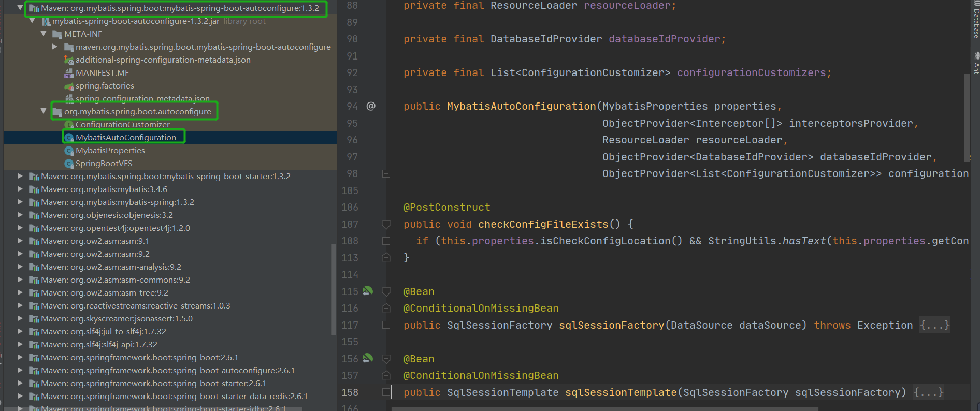This screenshot has height=411, width=980.
Task: Click line number 158 in the gutter
Action: pyautogui.click(x=350, y=392)
